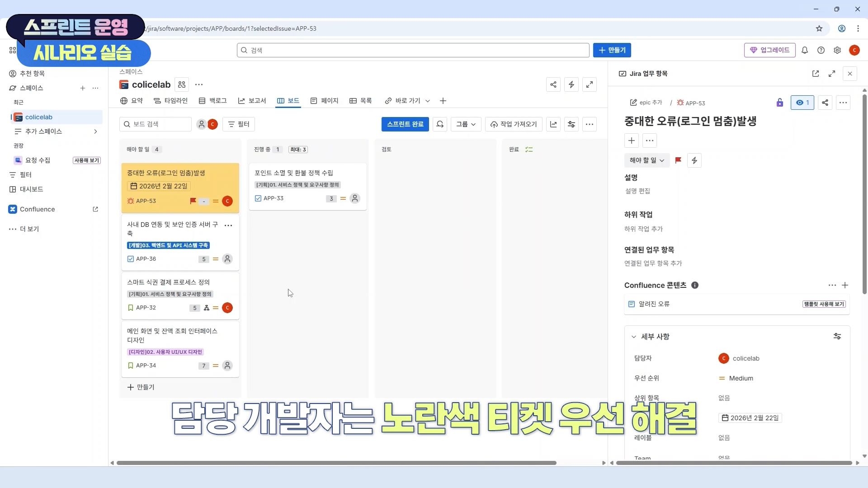Close the Jira issue detail panel

click(850, 74)
